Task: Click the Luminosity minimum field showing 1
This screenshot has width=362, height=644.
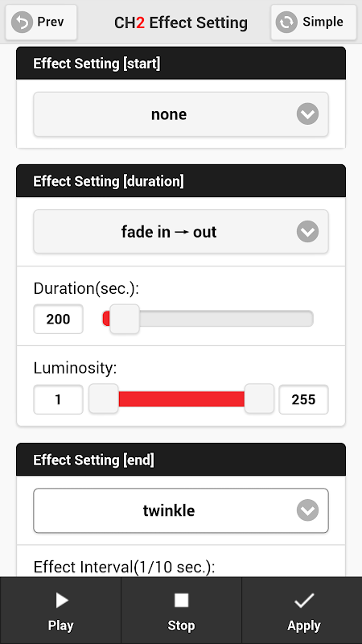Action: click(x=58, y=399)
